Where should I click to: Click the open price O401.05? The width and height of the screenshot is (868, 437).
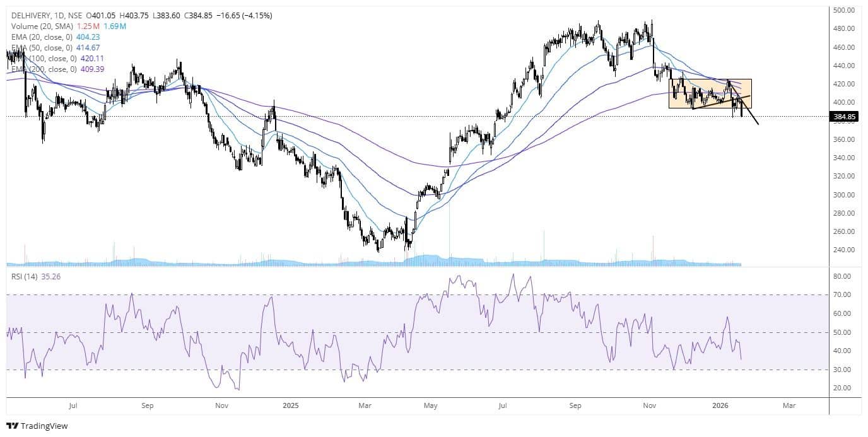click(x=102, y=15)
